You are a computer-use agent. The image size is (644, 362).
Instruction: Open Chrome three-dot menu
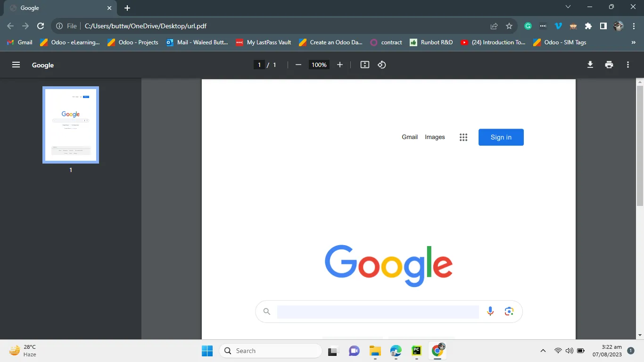tap(634, 26)
